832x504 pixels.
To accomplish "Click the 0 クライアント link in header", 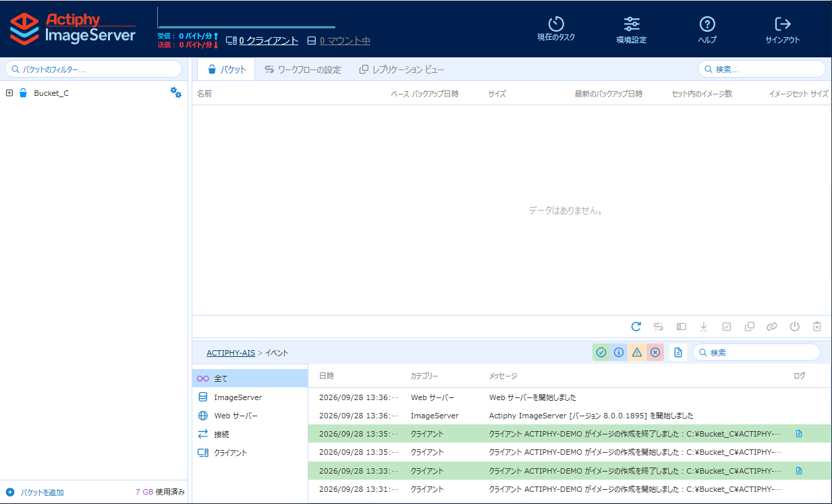I will (269, 40).
